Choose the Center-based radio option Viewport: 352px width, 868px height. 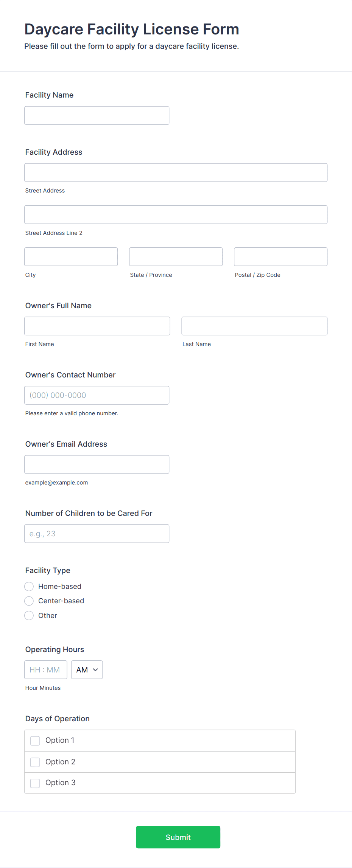[29, 601]
